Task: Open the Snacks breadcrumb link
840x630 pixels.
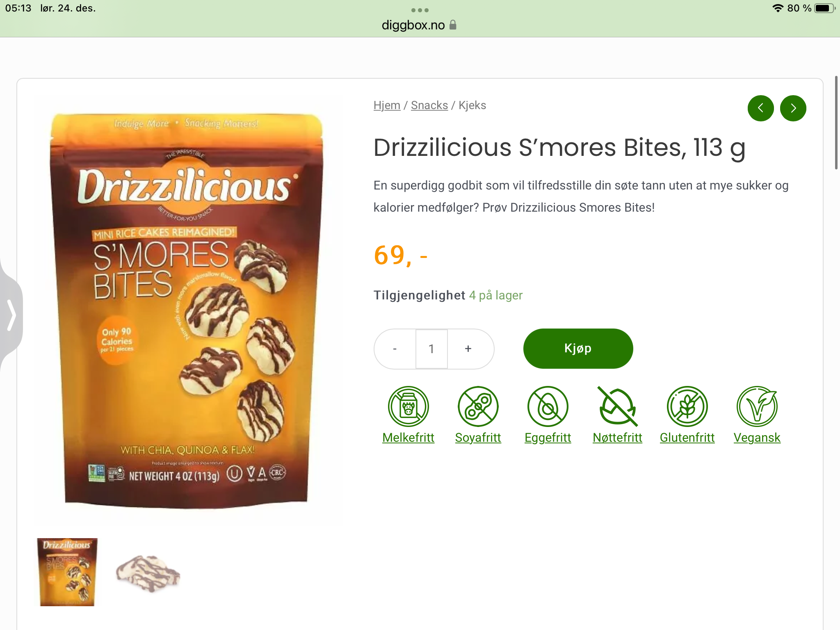Action: (429, 105)
